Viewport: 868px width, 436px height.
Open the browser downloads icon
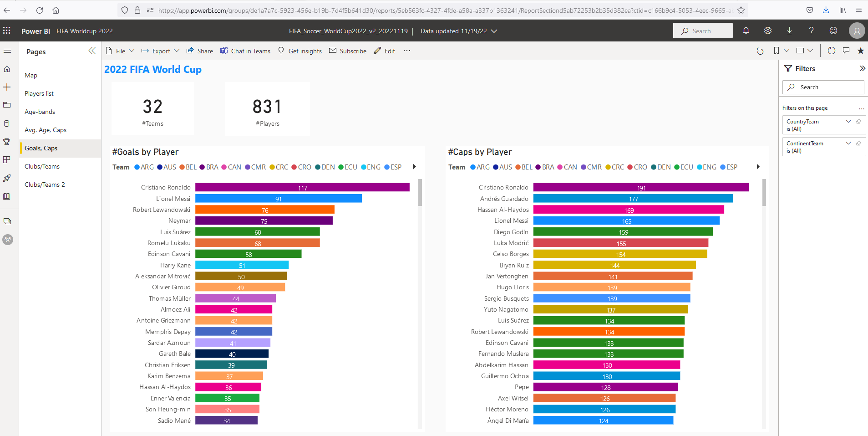coord(826,10)
